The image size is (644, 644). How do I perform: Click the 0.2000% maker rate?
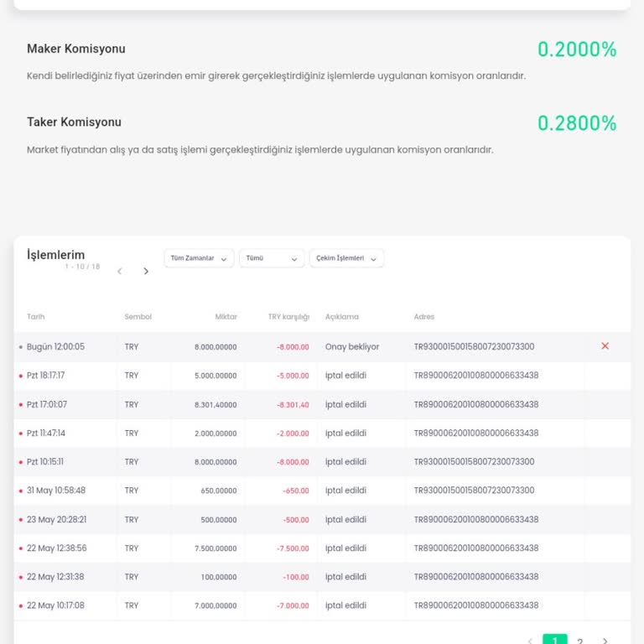(x=577, y=49)
